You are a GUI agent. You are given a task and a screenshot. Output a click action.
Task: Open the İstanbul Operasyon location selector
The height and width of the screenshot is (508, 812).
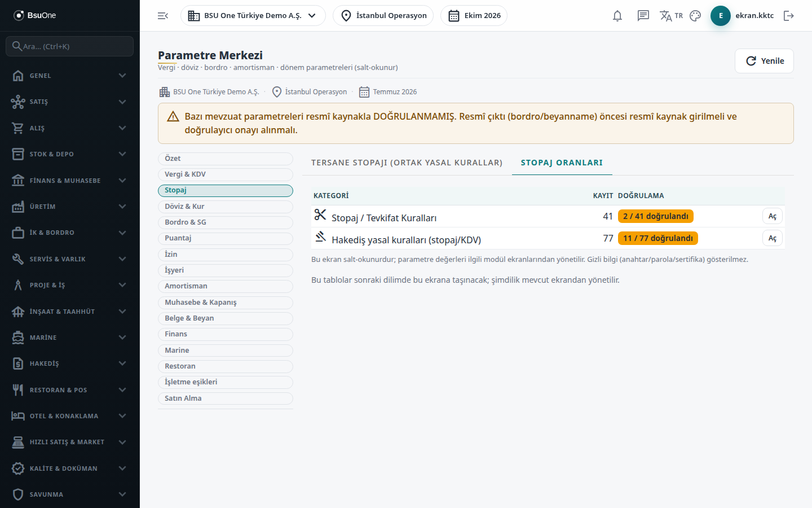pyautogui.click(x=383, y=16)
